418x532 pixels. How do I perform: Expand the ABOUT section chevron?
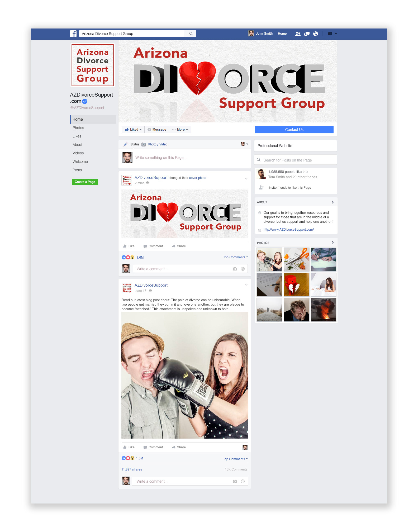(332, 202)
